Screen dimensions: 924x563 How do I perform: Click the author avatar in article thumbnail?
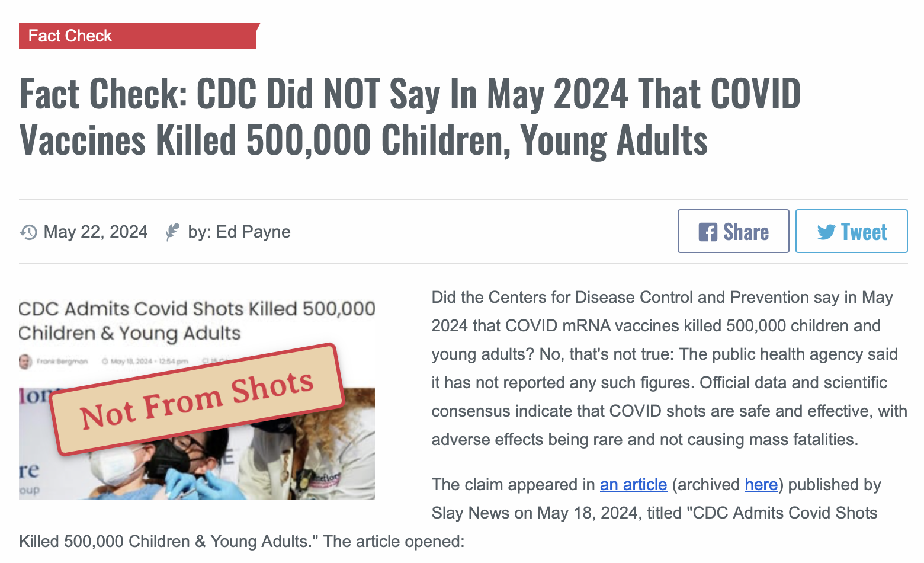(25, 361)
